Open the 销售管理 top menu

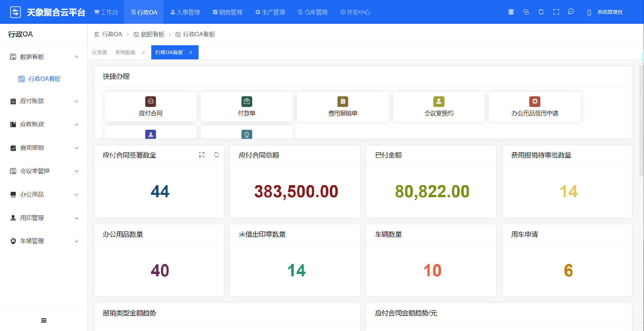click(x=228, y=12)
